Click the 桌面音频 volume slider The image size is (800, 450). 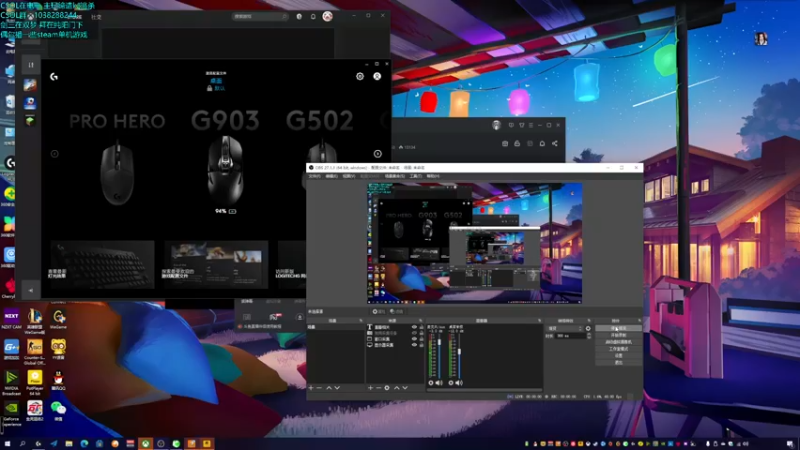(459, 357)
